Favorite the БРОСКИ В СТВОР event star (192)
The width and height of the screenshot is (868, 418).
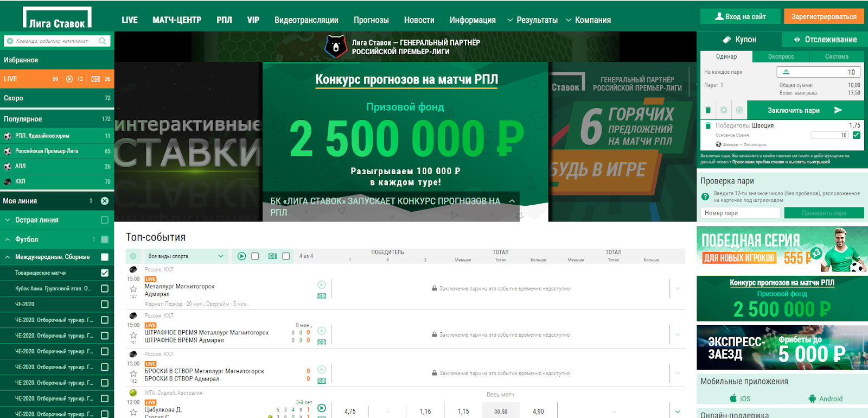(133, 373)
